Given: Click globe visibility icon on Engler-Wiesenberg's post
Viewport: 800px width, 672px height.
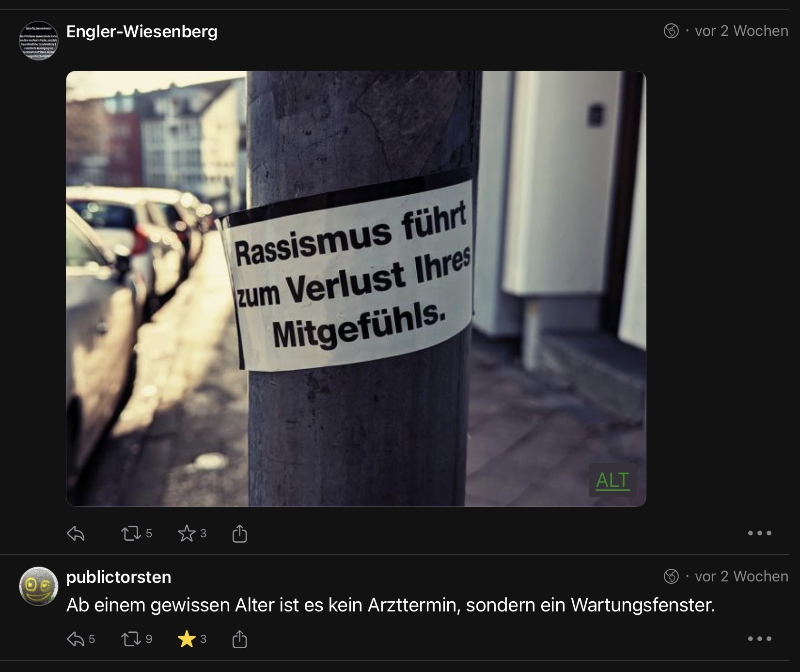Looking at the screenshot, I should pos(671,31).
